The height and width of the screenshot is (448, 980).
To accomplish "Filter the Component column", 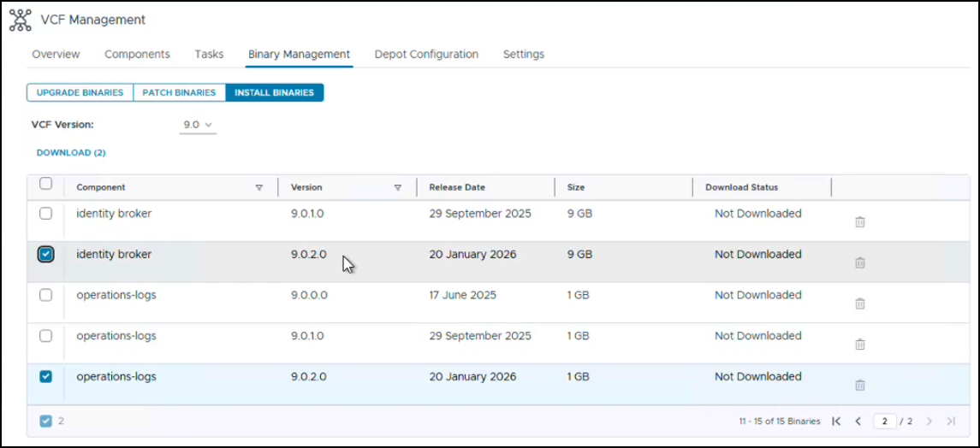I will pos(259,187).
